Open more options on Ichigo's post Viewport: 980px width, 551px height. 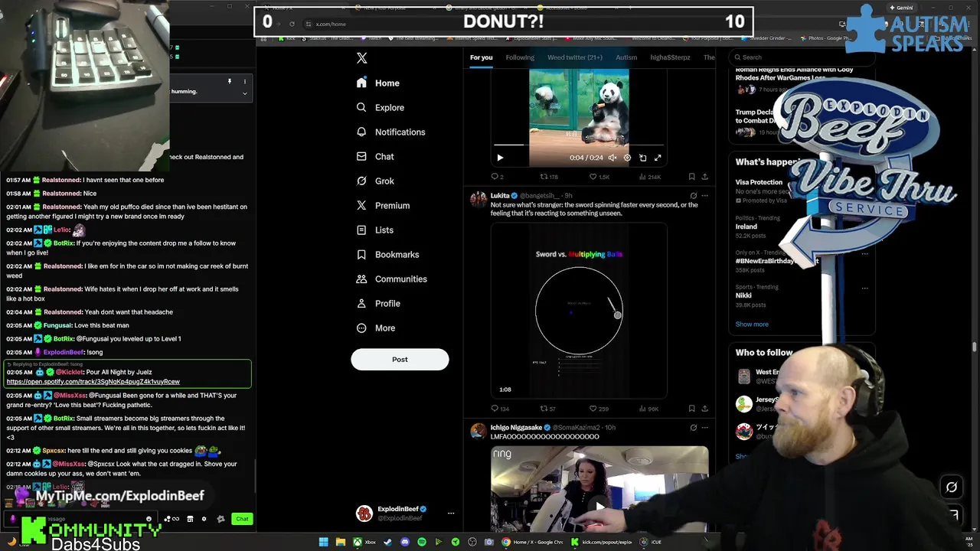pos(704,428)
